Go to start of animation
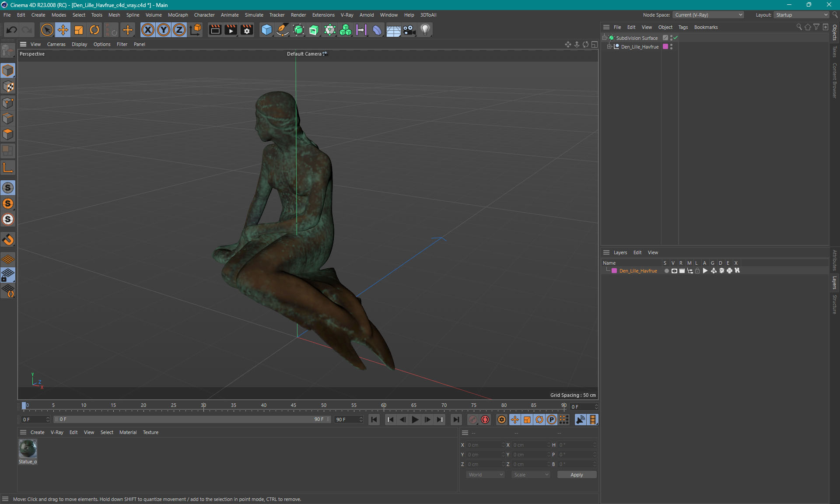 coord(374,420)
